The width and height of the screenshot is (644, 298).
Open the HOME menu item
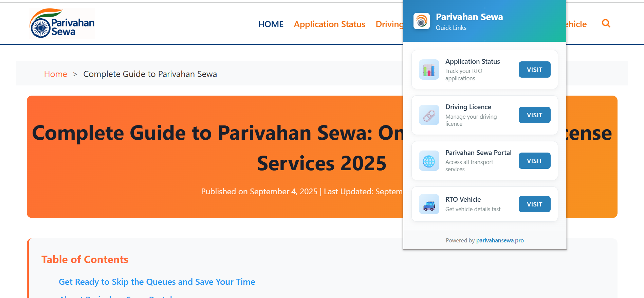pyautogui.click(x=271, y=24)
